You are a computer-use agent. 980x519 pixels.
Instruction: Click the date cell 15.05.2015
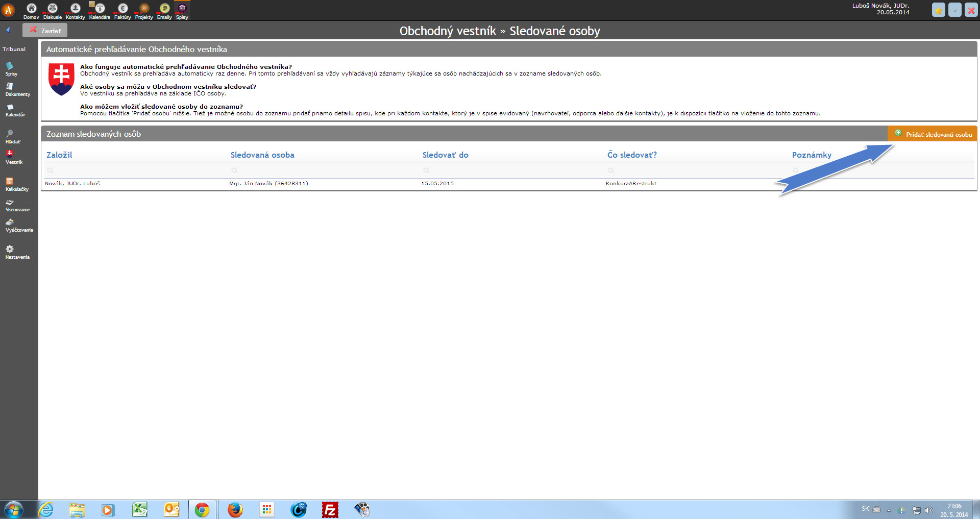pyautogui.click(x=437, y=183)
